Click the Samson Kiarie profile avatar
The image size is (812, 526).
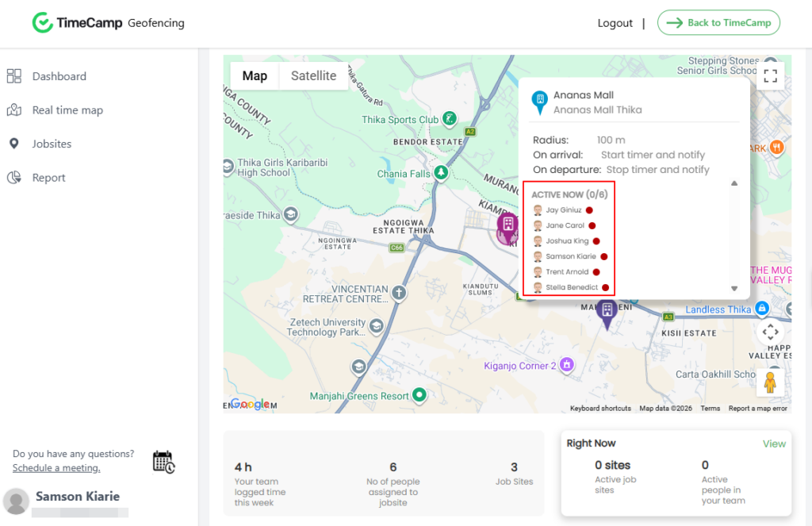(x=16, y=501)
